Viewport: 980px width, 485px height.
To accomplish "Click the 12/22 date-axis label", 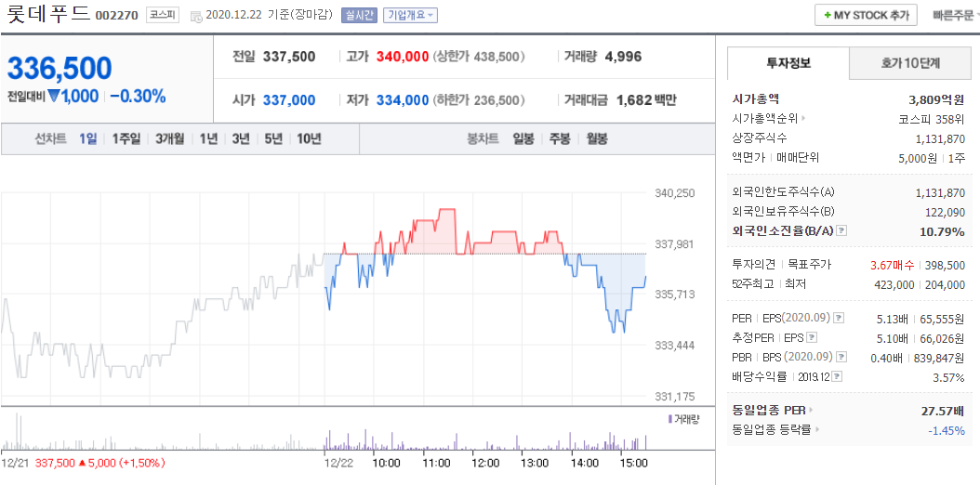I will click(x=338, y=463).
